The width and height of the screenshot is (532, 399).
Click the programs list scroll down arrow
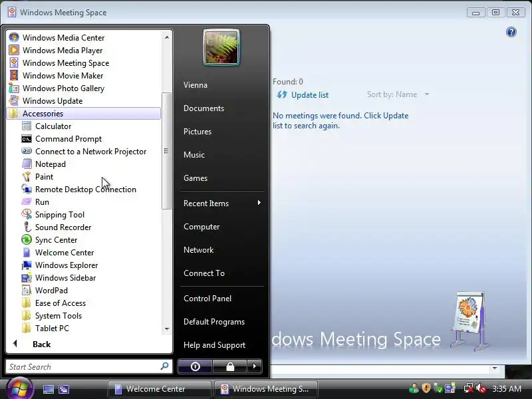[x=167, y=329]
